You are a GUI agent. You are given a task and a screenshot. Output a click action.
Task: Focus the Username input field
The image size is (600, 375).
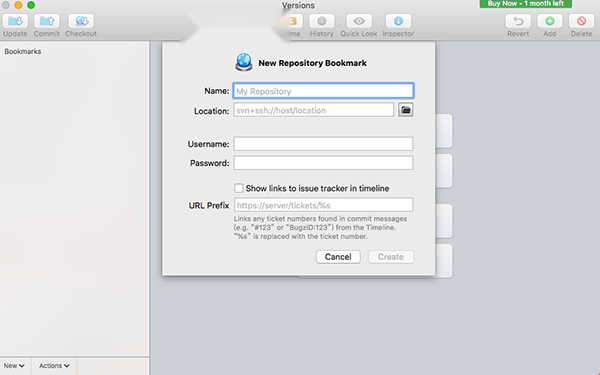tap(323, 144)
